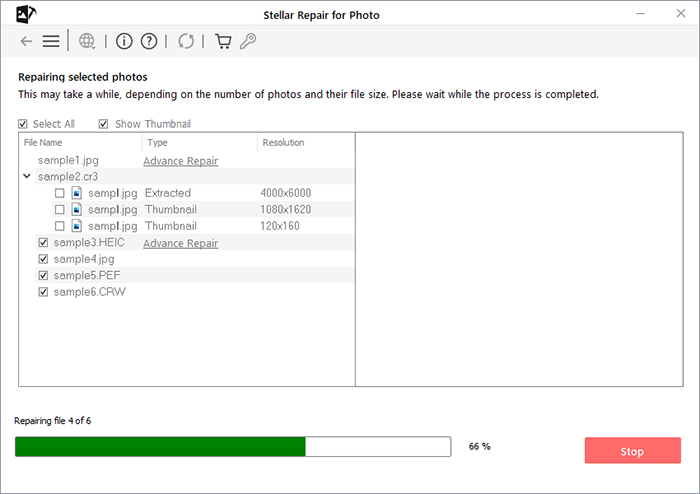Open the hamburger menu icon
This screenshot has width=700, height=494.
[x=51, y=42]
